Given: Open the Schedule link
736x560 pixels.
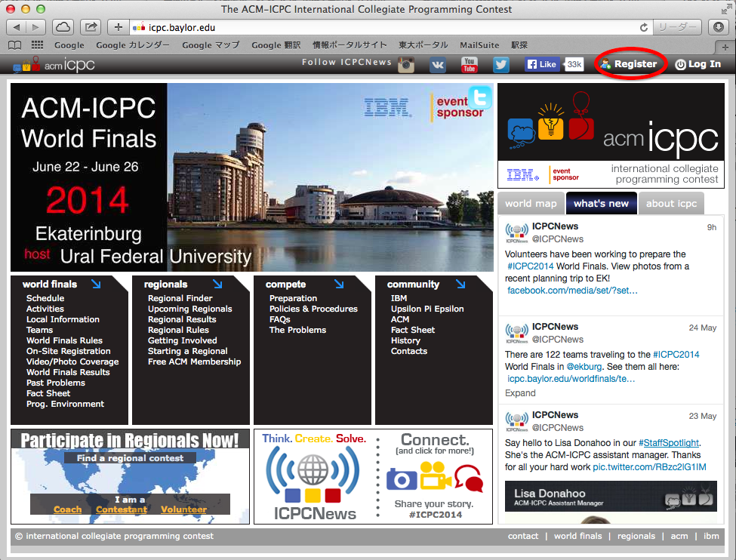Looking at the screenshot, I should click(x=45, y=298).
